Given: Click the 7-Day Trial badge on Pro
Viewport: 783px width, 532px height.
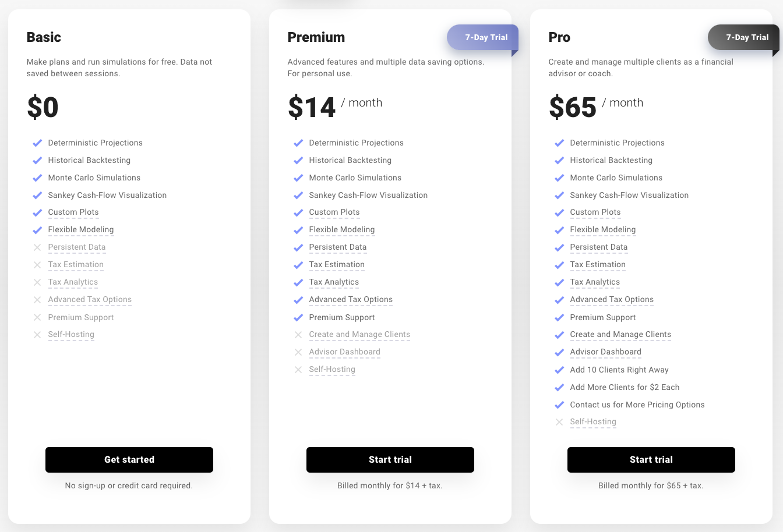Looking at the screenshot, I should tap(748, 37).
